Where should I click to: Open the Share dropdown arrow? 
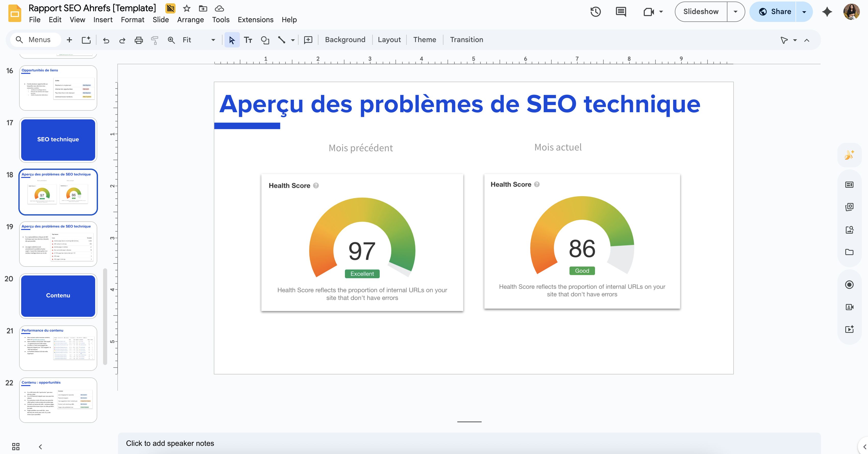pos(804,11)
